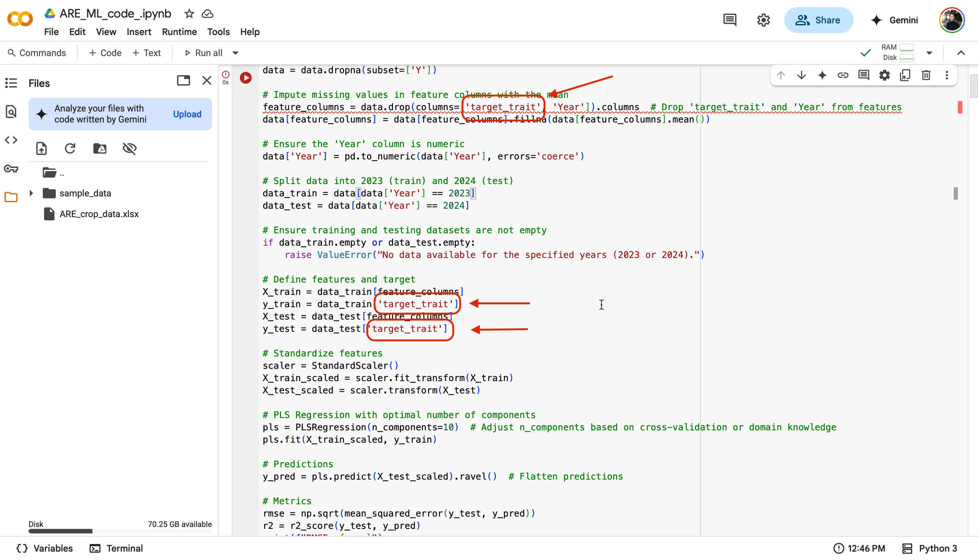Select the Files folder sidebar icon
978x560 pixels.
(x=11, y=197)
